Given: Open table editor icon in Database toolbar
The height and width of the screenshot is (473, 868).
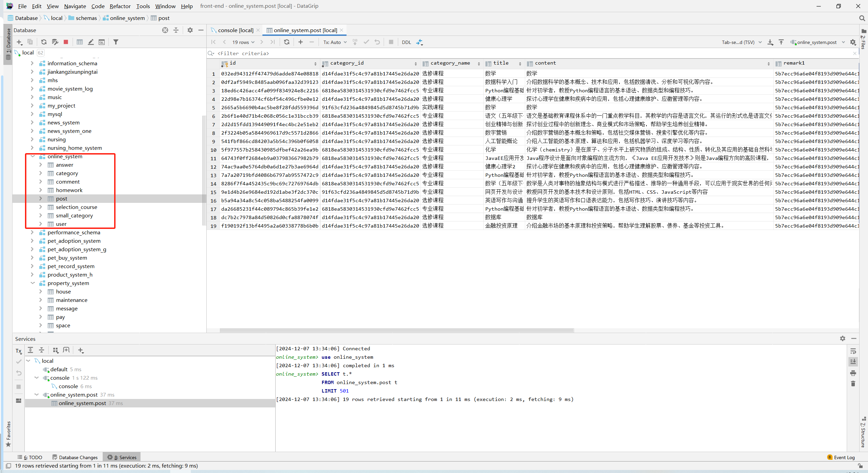Looking at the screenshot, I should point(80,42).
